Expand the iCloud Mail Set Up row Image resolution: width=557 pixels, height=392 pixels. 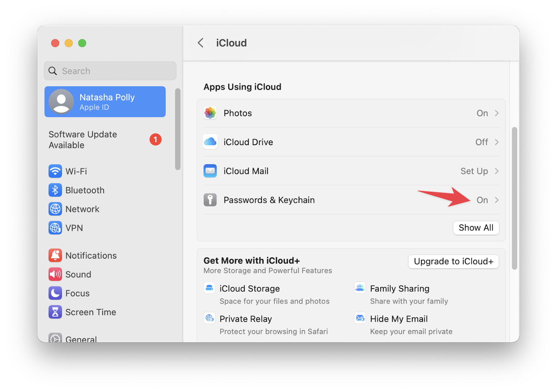(x=474, y=171)
